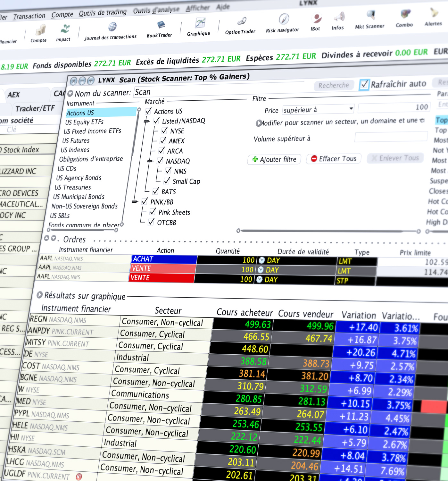Viewport: 448px width, 481px height.
Task: Open the Outils de trading menu
Action: click(x=103, y=13)
